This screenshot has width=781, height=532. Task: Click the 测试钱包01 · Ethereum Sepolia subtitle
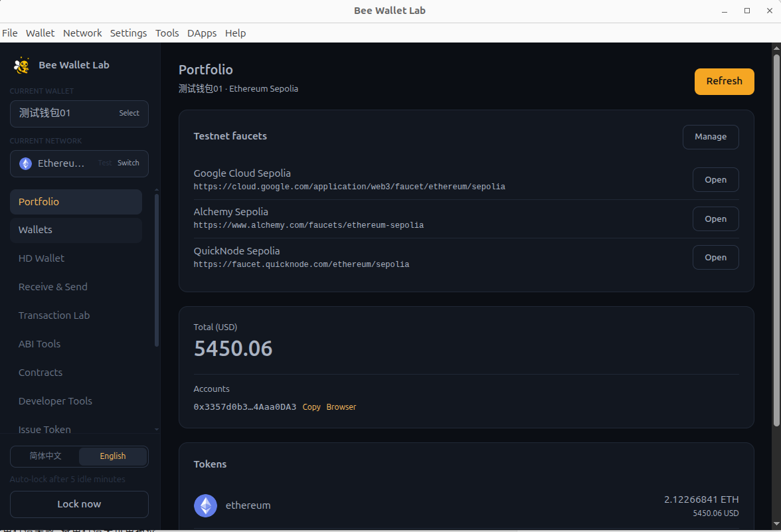point(238,89)
